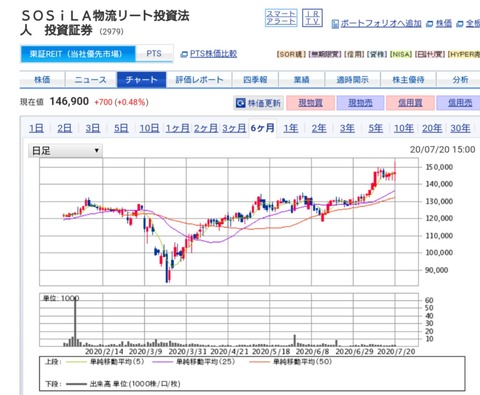This screenshot has width=480, height=395.
Task: Select the 10日 chart period
Action: click(149, 128)
